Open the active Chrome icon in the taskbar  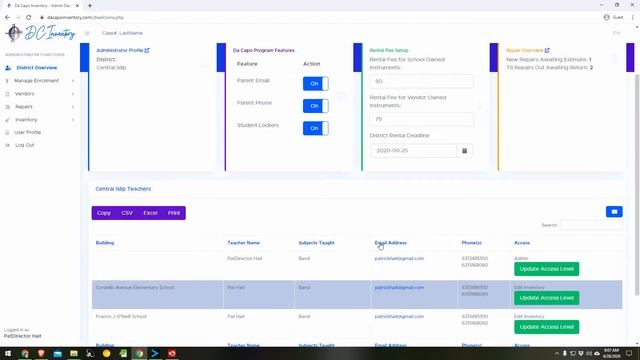[x=139, y=353]
